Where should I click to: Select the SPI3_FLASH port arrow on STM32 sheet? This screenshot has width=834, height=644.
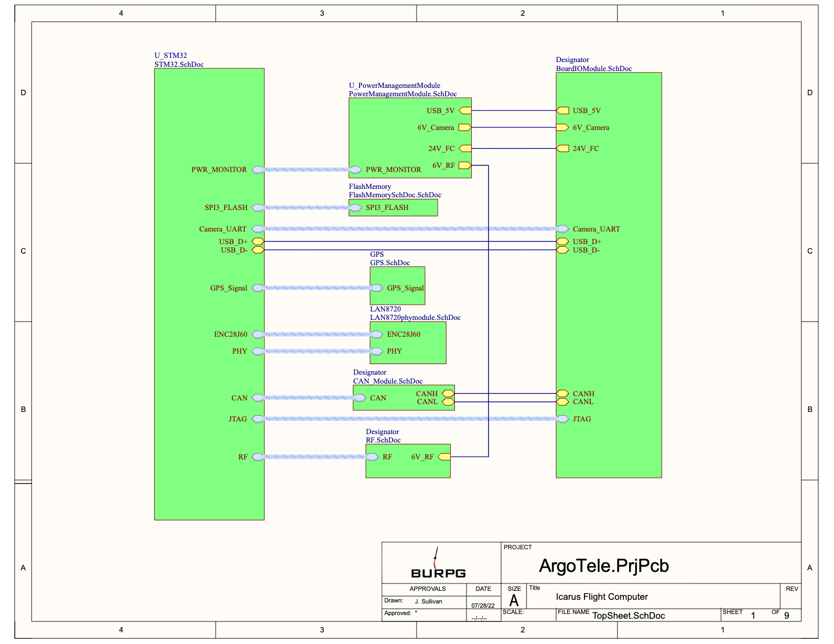coord(258,207)
